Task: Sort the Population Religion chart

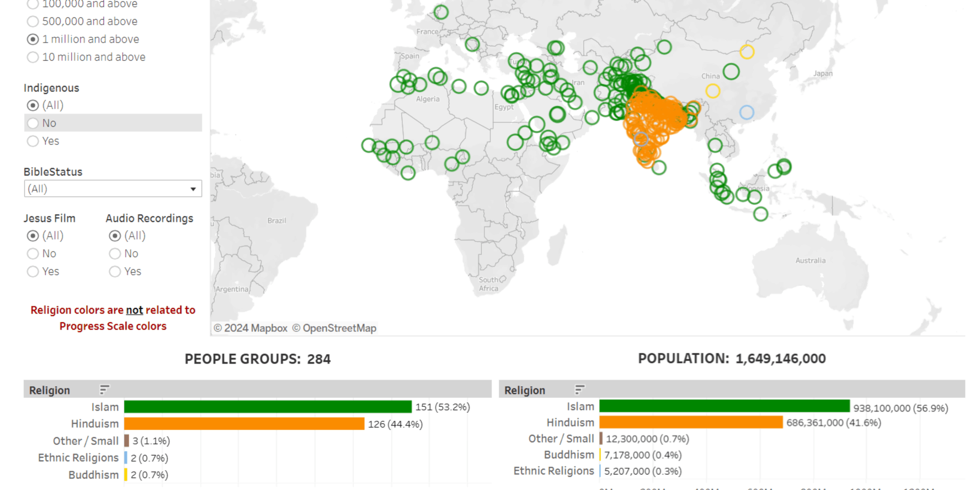Action: (579, 390)
